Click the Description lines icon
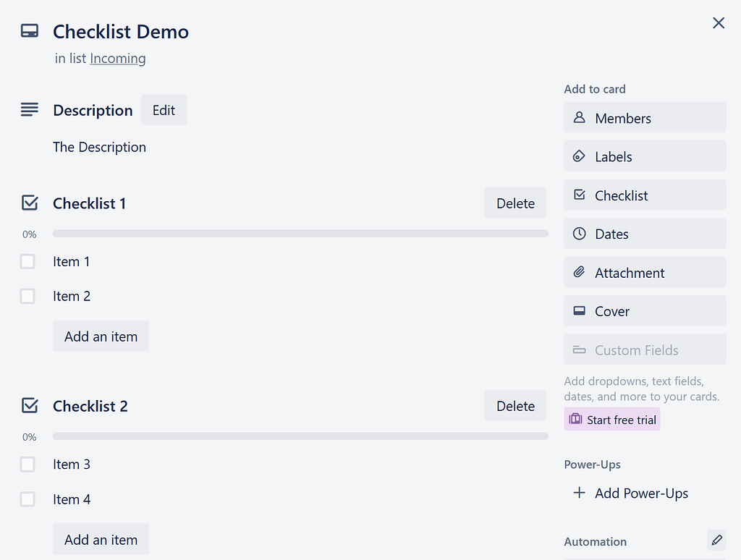This screenshot has height=560, width=741. [29, 109]
